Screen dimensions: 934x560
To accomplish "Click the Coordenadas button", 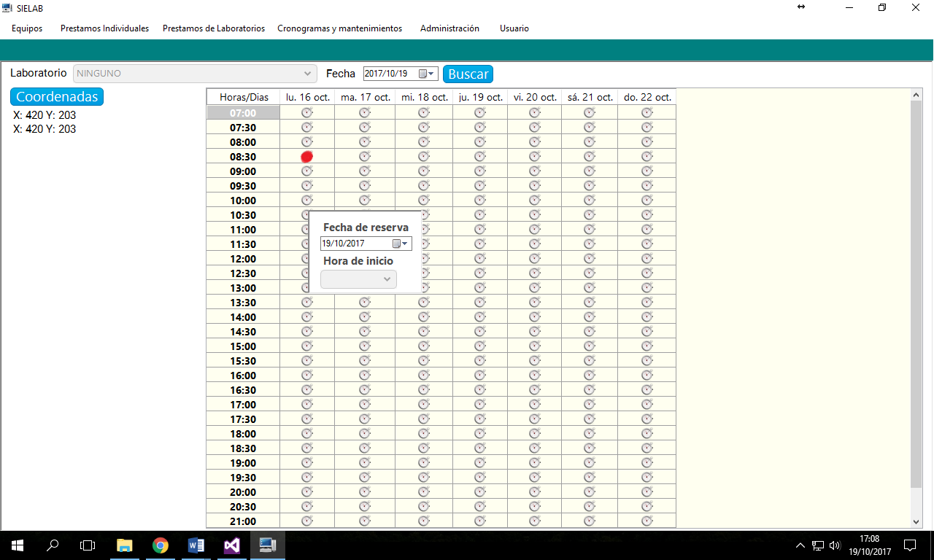I will (x=57, y=97).
